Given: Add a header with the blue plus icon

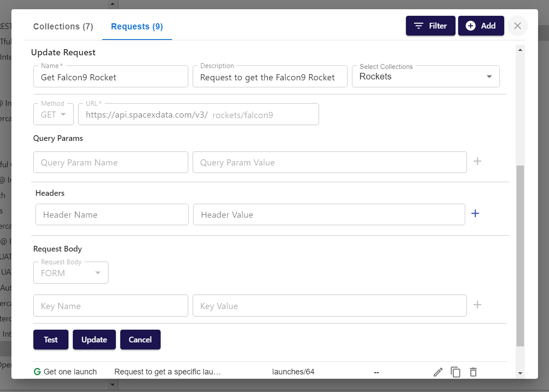Looking at the screenshot, I should 475,213.
